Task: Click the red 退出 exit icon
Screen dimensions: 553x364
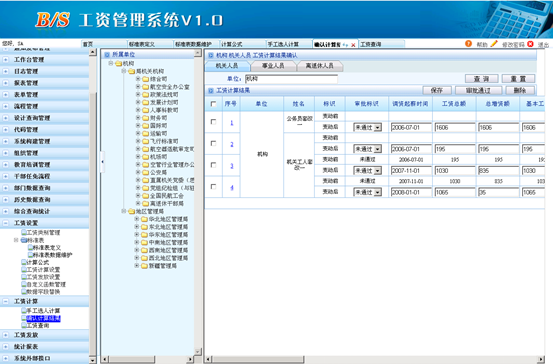Action: click(530, 44)
